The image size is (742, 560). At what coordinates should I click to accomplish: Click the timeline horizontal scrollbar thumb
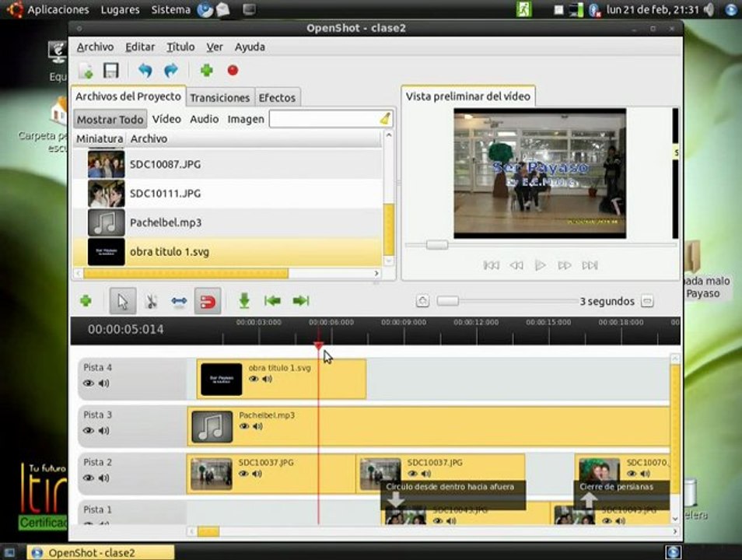coord(208,531)
